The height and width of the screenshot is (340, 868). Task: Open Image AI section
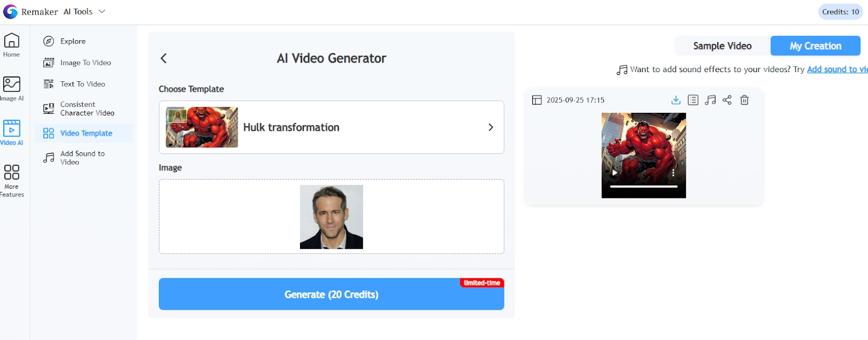pos(11,89)
